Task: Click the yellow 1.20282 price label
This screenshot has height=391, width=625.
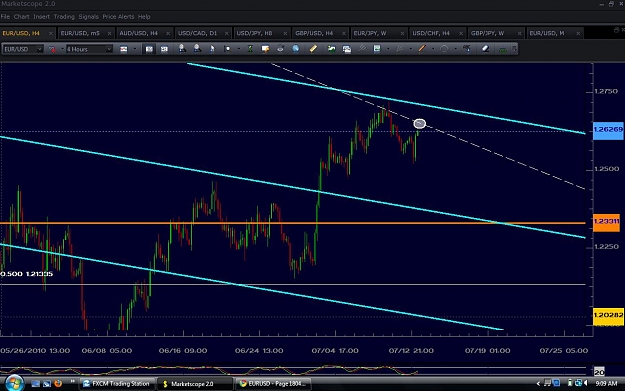Action: tap(608, 315)
